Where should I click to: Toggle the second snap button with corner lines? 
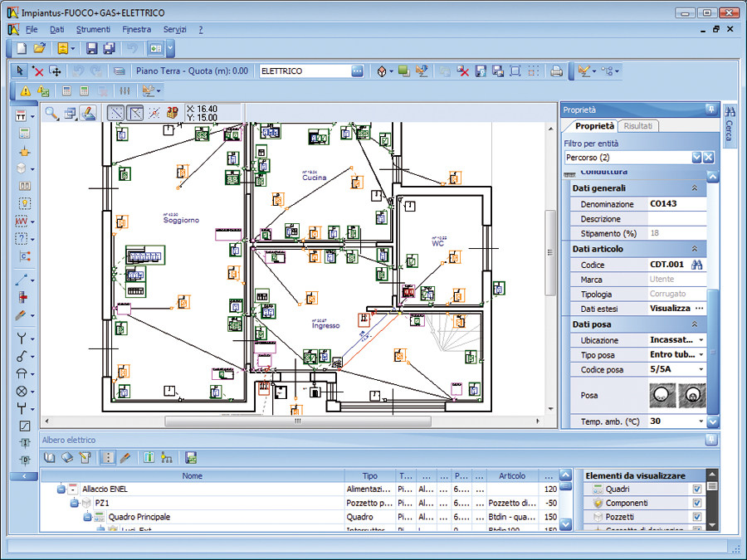pyautogui.click(x=135, y=114)
